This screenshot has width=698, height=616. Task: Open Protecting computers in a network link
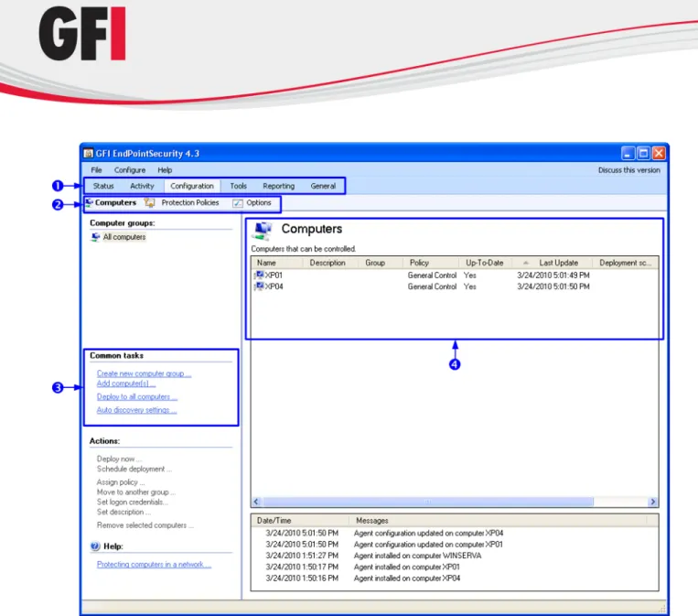154,565
